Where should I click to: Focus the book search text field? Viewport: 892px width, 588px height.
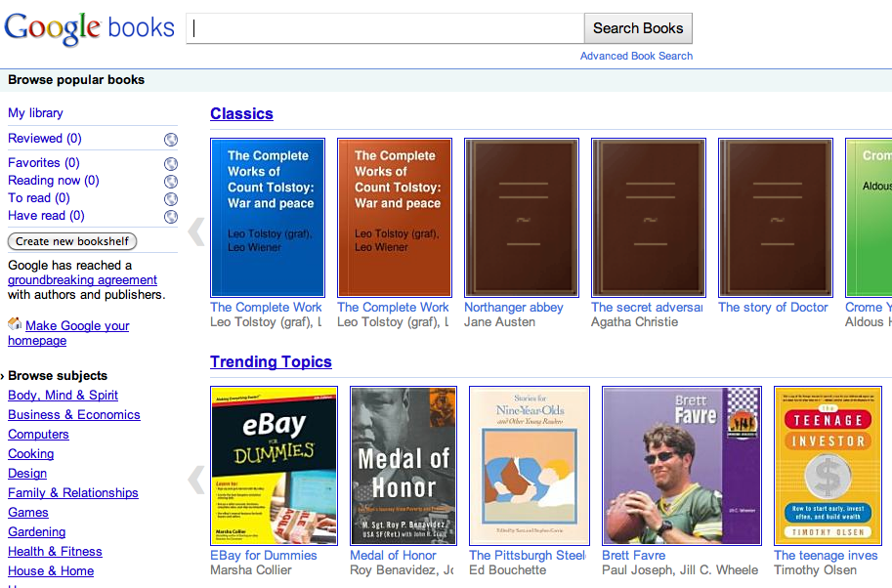point(385,28)
